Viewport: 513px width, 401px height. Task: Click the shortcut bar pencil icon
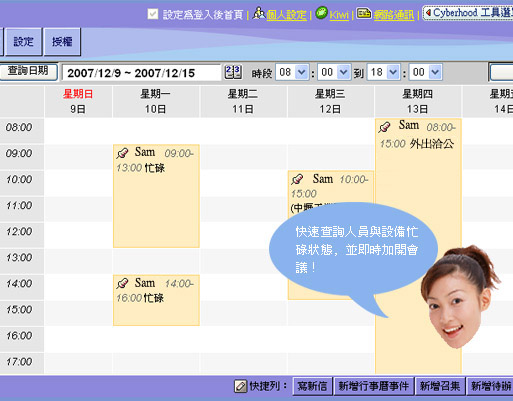[x=240, y=386]
